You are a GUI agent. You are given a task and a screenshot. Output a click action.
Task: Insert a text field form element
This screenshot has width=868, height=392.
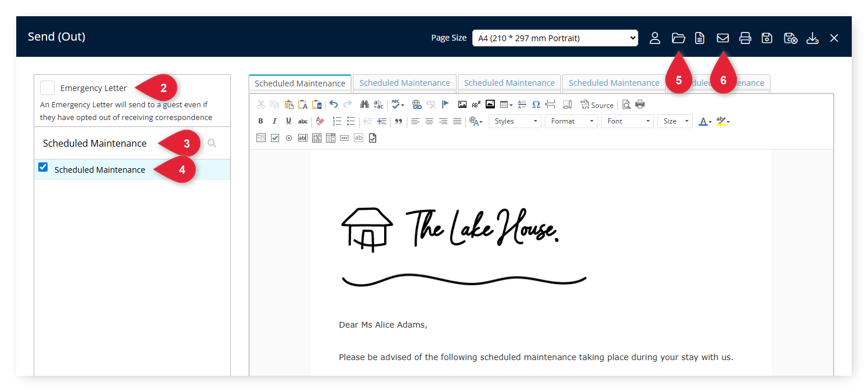point(303,138)
